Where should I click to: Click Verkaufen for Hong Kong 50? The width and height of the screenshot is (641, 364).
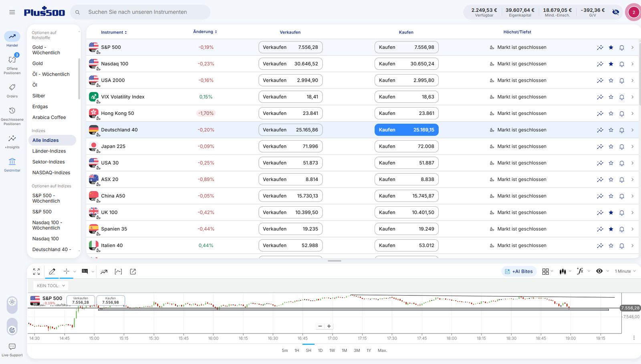(290, 113)
